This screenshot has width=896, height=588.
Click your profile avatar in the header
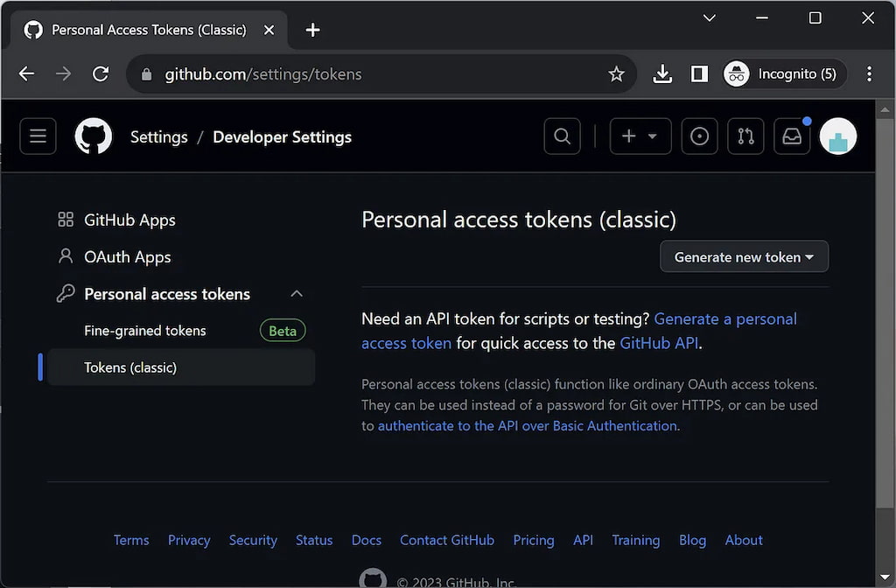pyautogui.click(x=838, y=136)
